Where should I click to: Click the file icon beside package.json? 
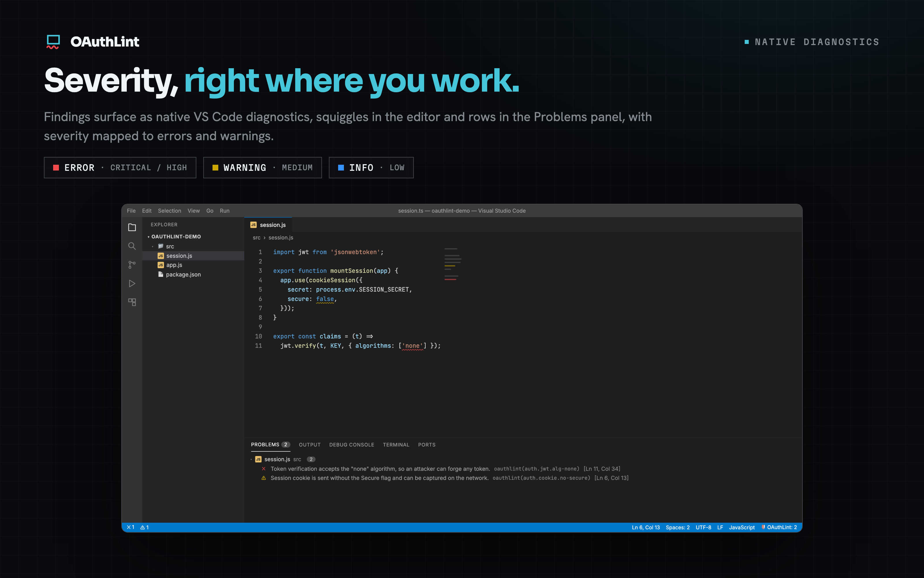coord(161,275)
